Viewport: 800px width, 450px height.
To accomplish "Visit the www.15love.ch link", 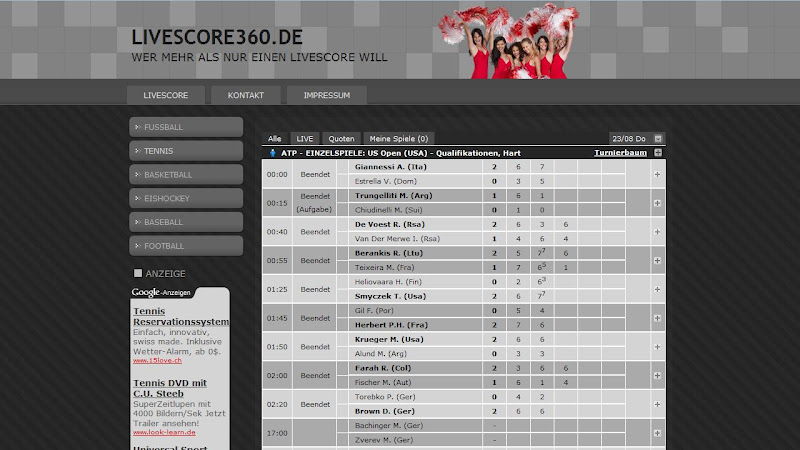I will [x=157, y=360].
